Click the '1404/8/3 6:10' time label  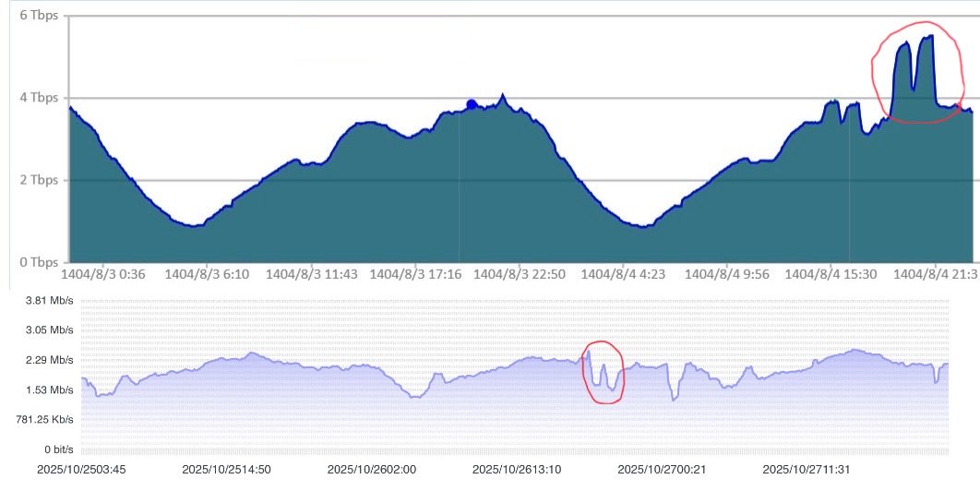point(207,275)
